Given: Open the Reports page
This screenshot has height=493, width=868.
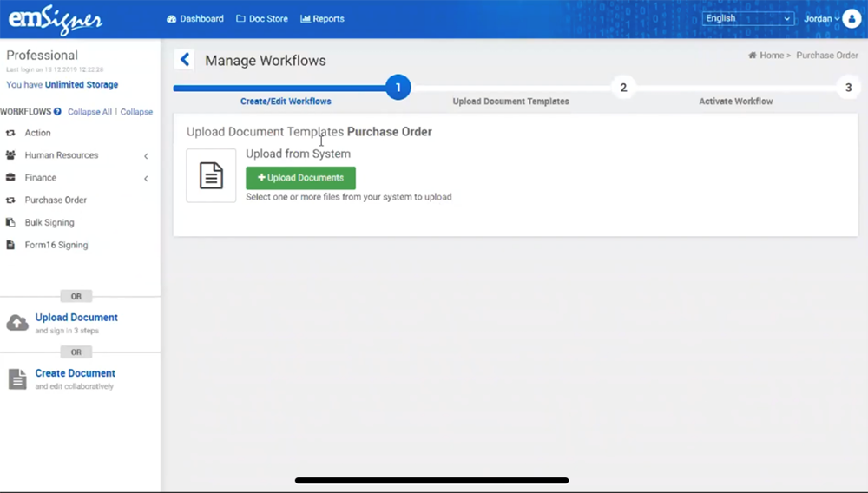Looking at the screenshot, I should [x=322, y=18].
